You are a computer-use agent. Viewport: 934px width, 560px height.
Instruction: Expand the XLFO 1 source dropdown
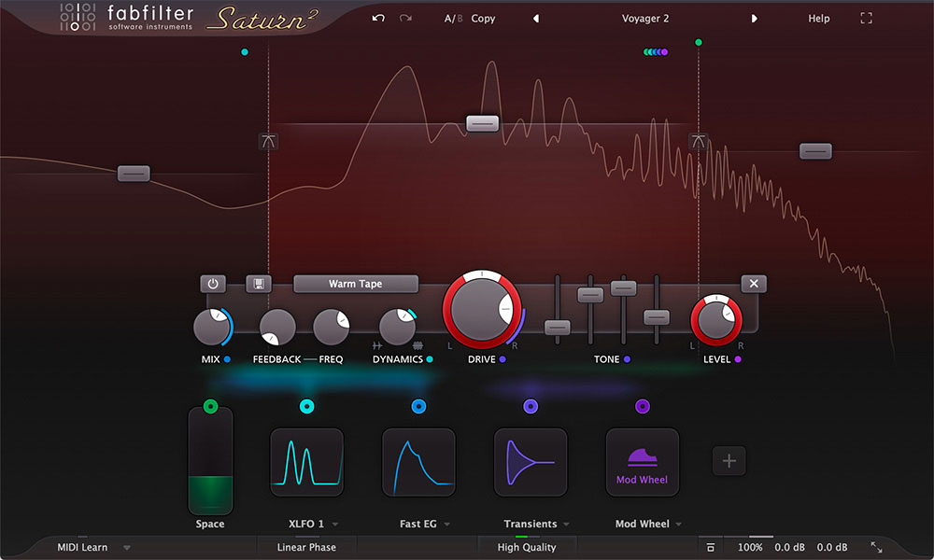pyautogui.click(x=311, y=524)
